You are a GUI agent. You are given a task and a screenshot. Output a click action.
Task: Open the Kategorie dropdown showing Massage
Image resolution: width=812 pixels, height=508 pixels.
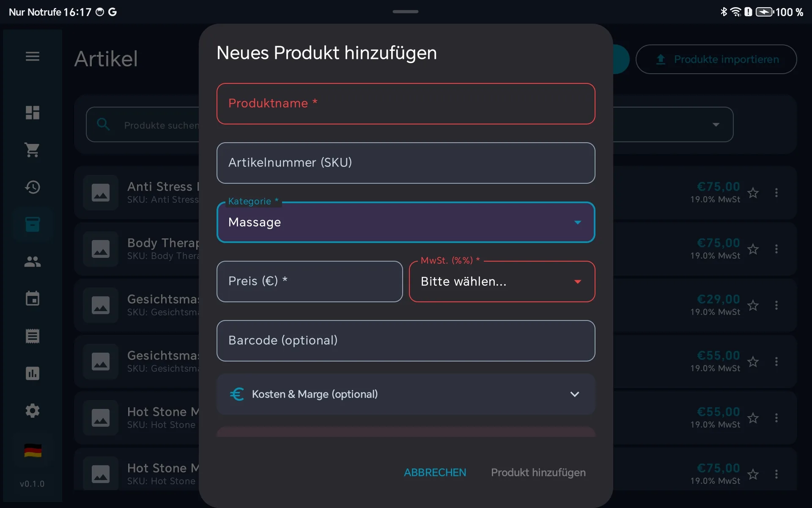[406, 222]
